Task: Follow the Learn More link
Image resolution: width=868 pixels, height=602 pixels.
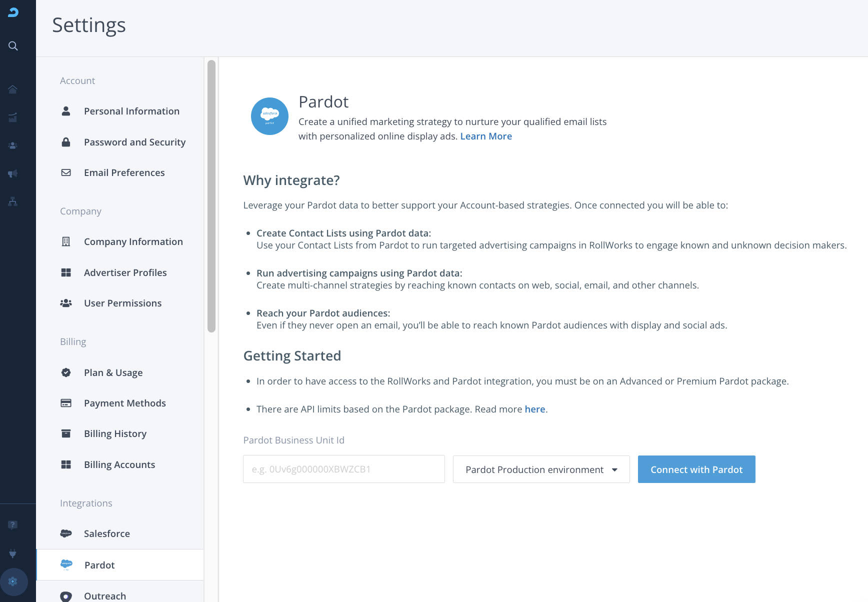Action: point(486,136)
